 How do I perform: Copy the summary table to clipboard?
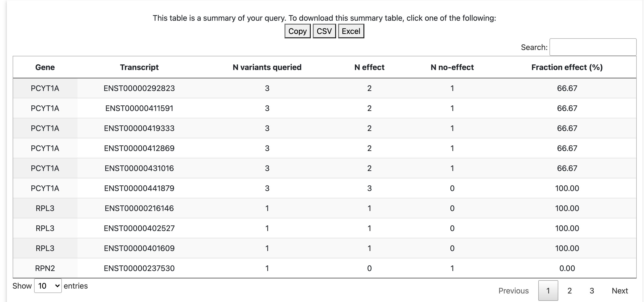[x=297, y=31]
